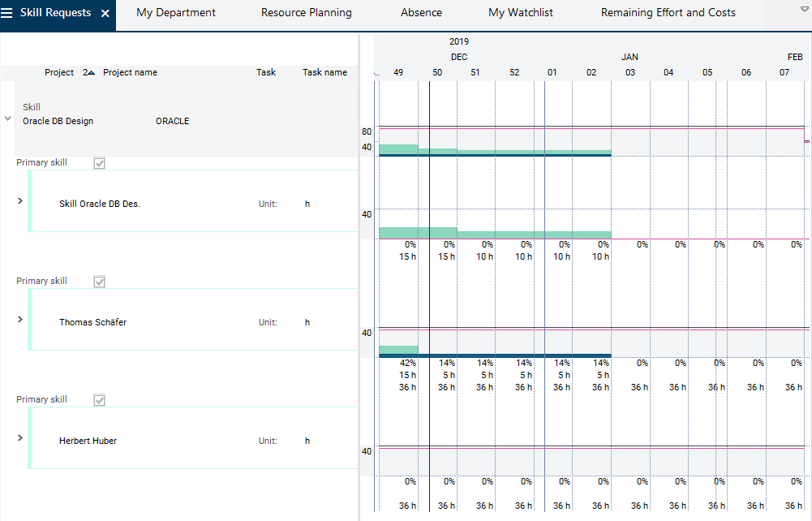This screenshot has width=812, height=521.
Task: Expand the Thomas Schäfer row
Action: coord(20,319)
